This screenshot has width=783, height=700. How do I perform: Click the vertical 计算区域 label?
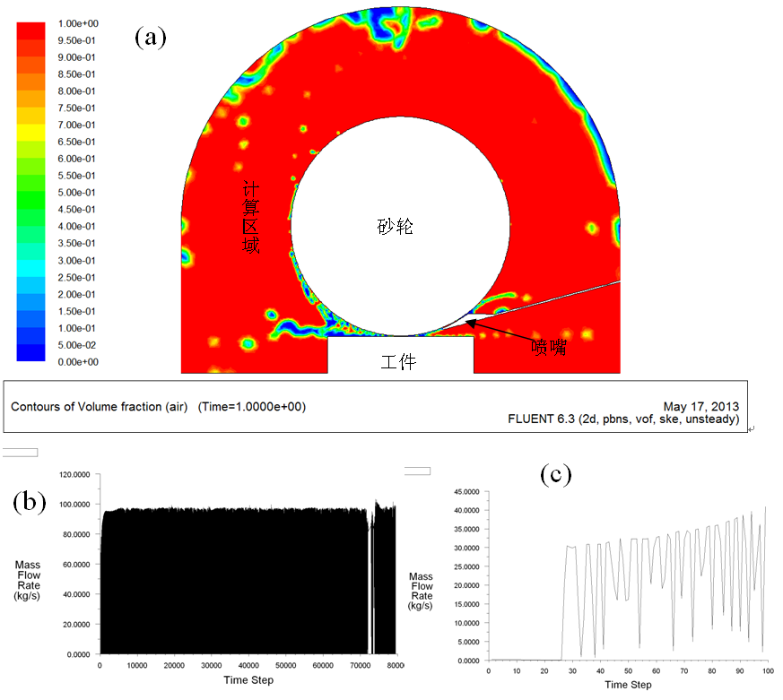click(252, 218)
